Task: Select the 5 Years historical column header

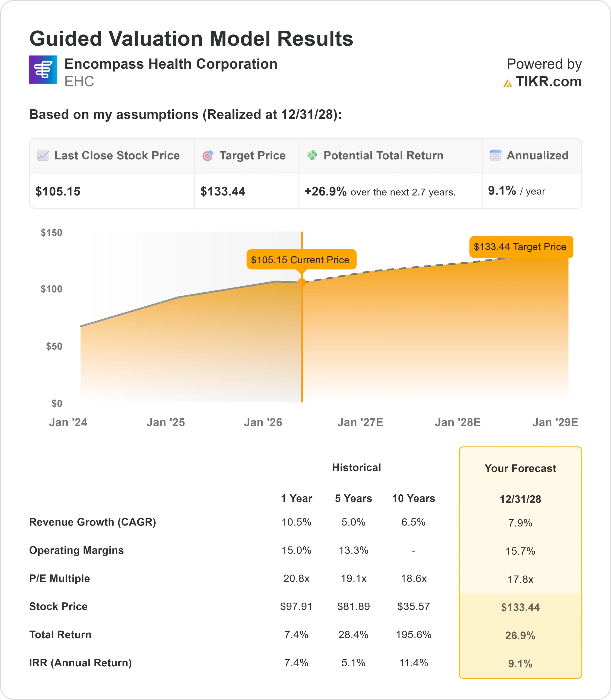Action: [x=353, y=498]
